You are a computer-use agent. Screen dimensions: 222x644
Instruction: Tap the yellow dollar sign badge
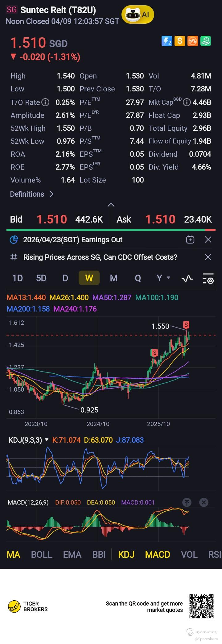pyautogui.click(x=180, y=41)
